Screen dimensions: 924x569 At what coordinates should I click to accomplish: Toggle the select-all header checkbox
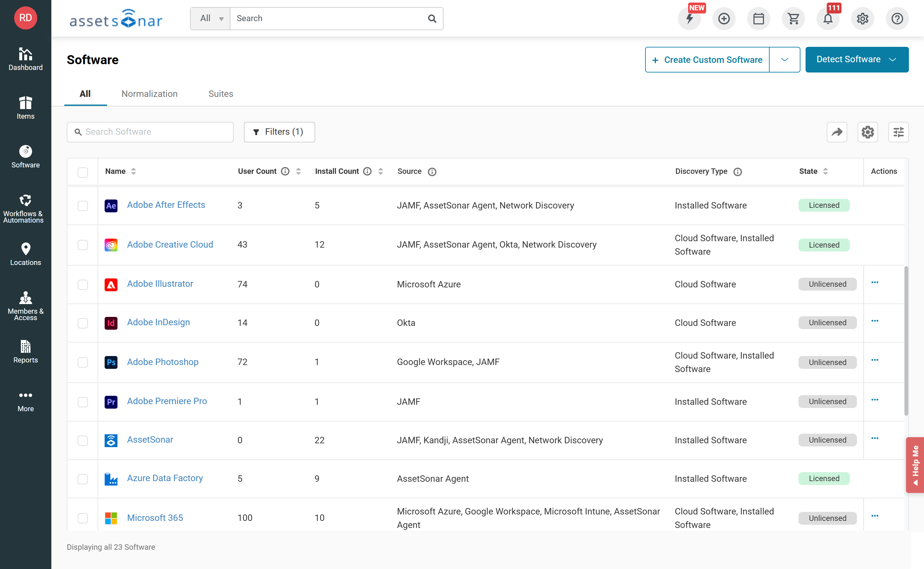[x=83, y=172]
